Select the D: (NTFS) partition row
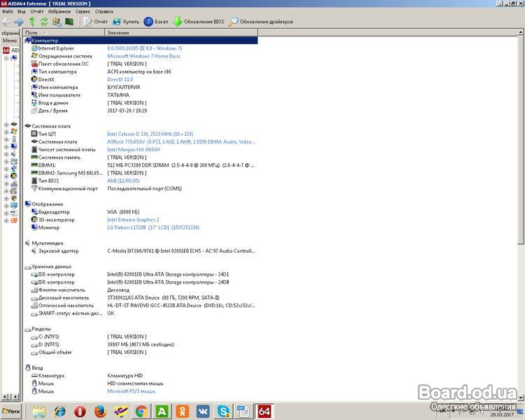Viewport: 525px width, 420px height. (x=141, y=344)
